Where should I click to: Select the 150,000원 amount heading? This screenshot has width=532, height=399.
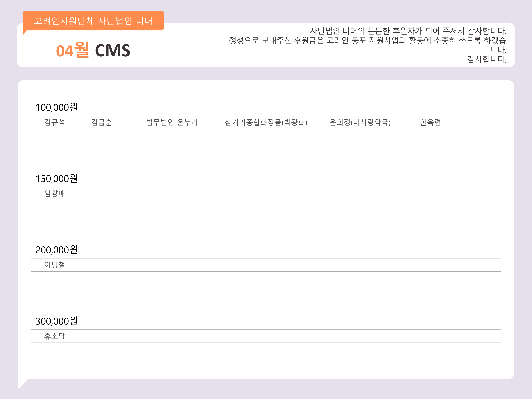pos(57,178)
